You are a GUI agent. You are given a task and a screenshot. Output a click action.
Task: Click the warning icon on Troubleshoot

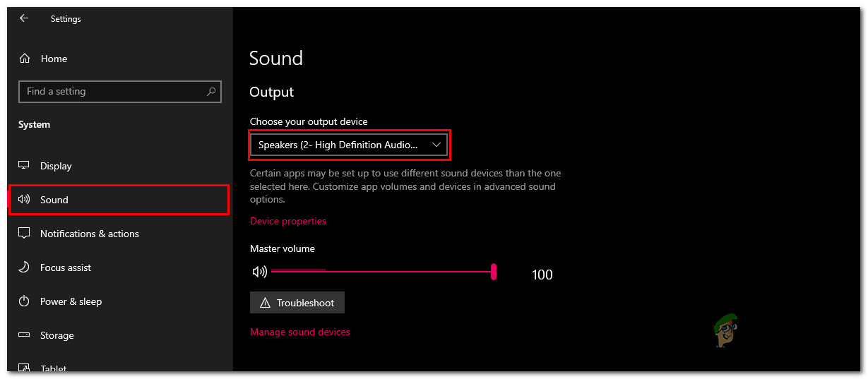pyautogui.click(x=266, y=303)
